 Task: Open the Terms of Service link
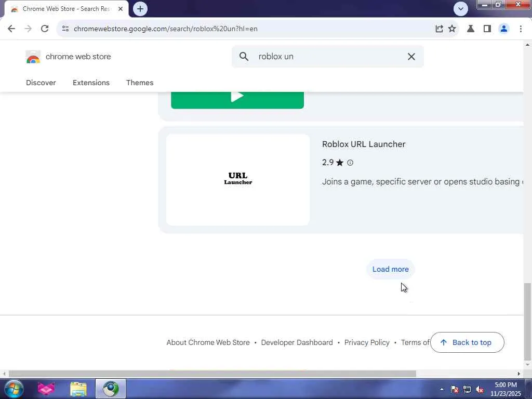415,343
